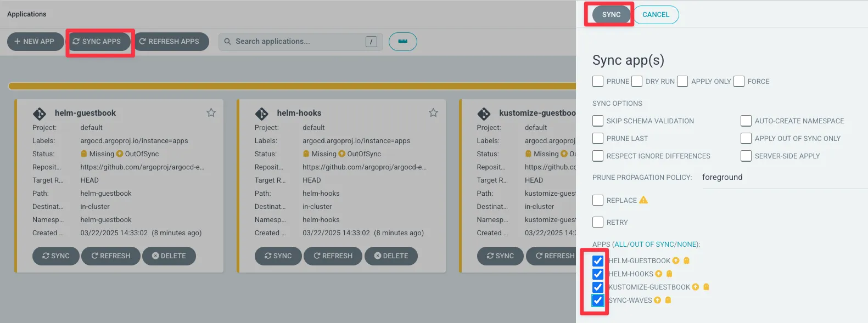Enable SKIP SCHEMA VALIDATION option
Screen dimensions: 868x323
598,121
